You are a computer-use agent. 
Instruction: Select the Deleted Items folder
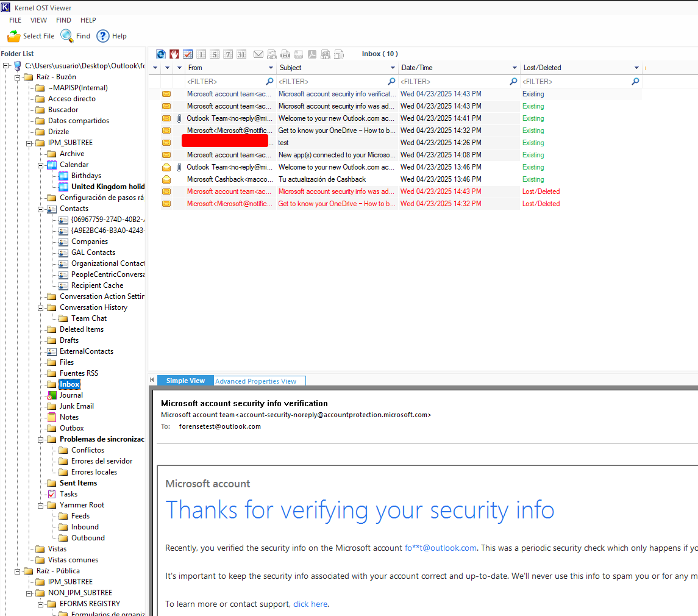(x=82, y=329)
